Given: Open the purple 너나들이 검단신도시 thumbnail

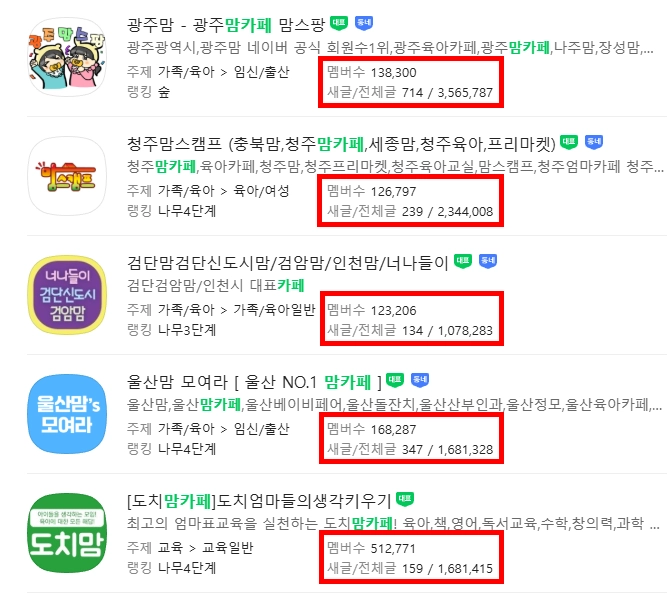Looking at the screenshot, I should click(x=67, y=295).
